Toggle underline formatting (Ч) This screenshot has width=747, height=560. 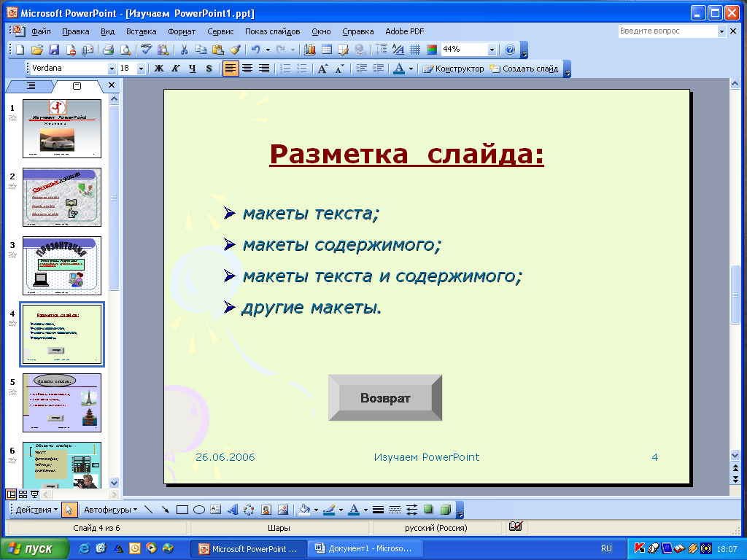tap(192, 69)
